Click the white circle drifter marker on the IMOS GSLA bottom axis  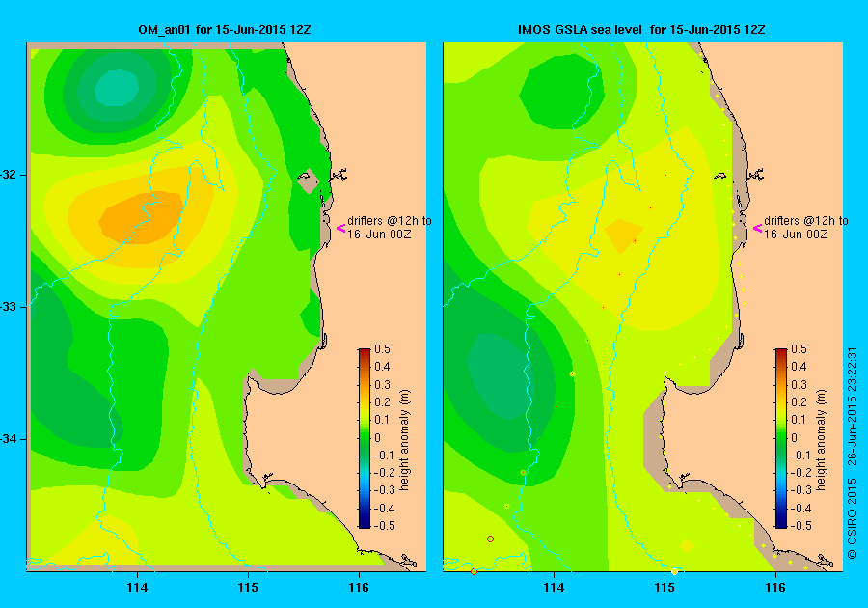[674, 571]
